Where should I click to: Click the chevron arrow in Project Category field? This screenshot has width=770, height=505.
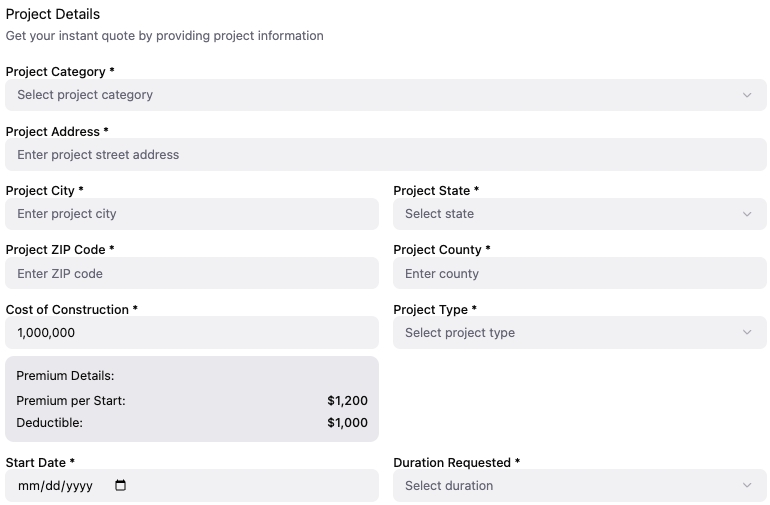(747, 95)
